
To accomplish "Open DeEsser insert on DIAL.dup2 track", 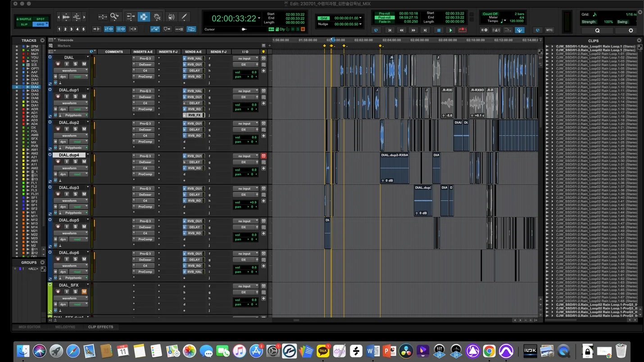I will [x=144, y=130].
